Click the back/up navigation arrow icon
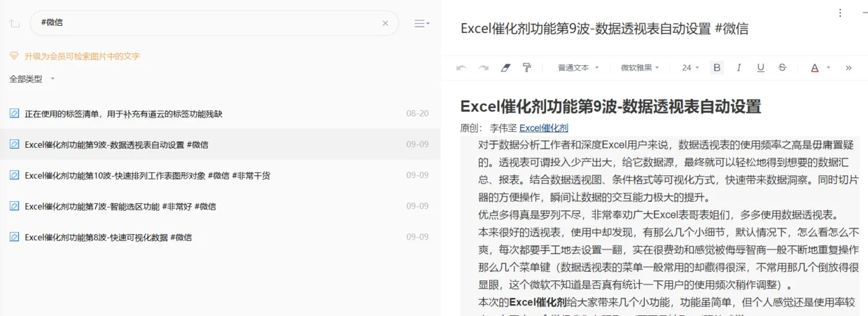 [14, 23]
